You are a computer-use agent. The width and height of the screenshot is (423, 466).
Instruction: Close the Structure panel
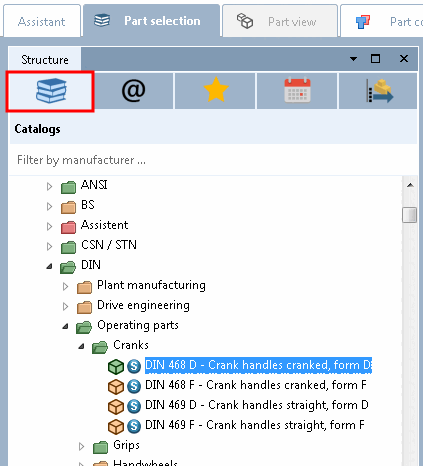click(x=404, y=59)
